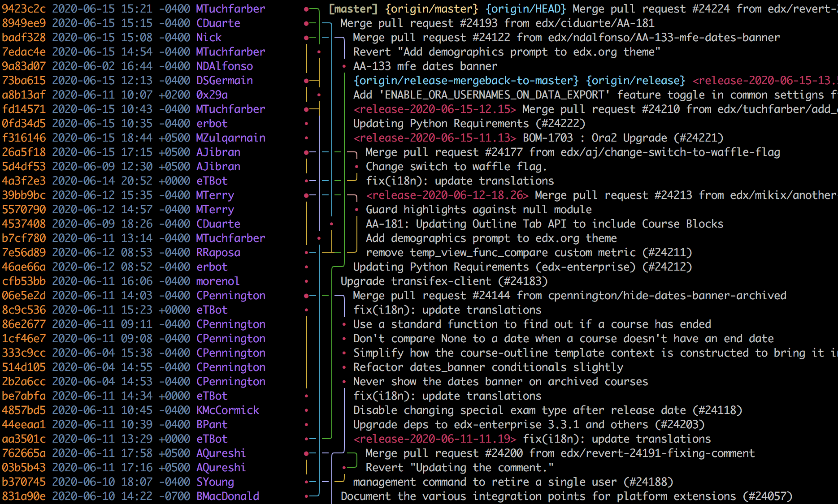Select the release-2020-06-15-12.15 tag
The width and height of the screenshot is (838, 504).
(434, 109)
